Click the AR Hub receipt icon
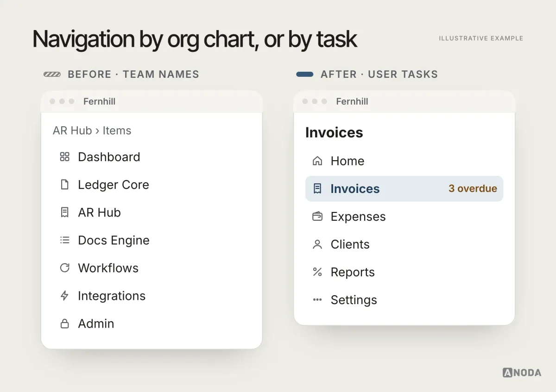 pos(65,212)
